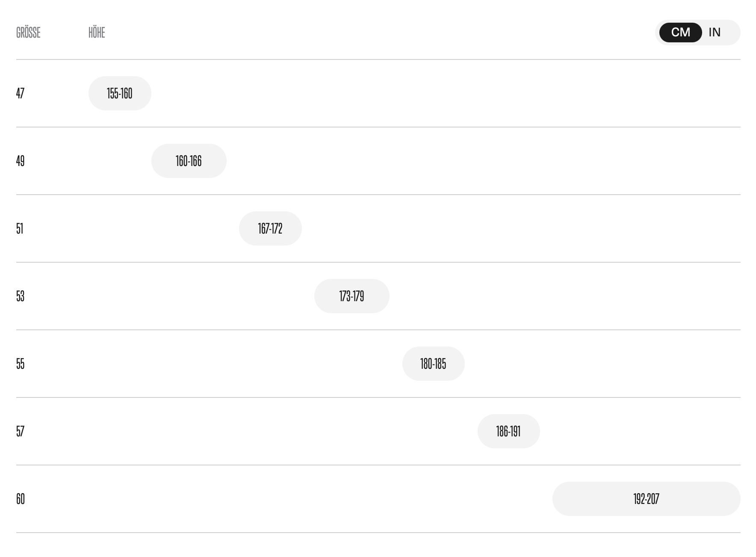Select the CM unit option
The width and height of the screenshot is (756, 557).
pos(680,33)
